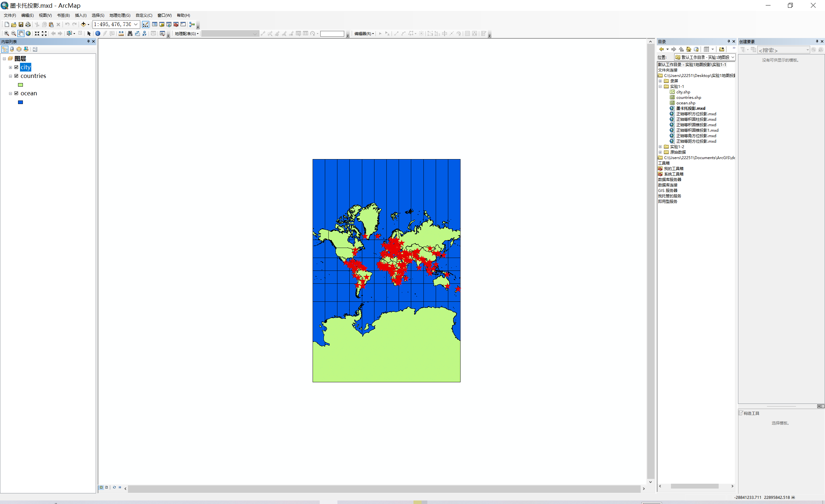Screen dimensions: 825x504
Task: Open the 地理处理(G) menu
Action: (120, 15)
